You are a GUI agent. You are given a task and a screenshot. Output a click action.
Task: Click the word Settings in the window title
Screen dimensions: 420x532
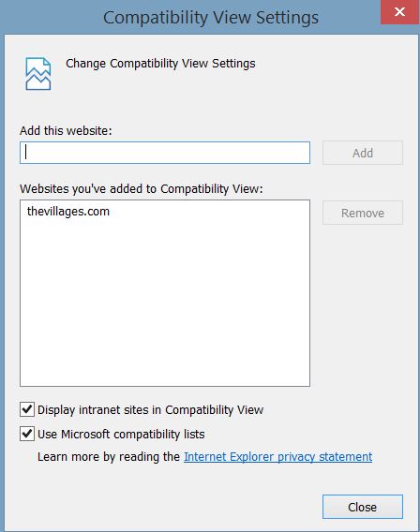[287, 18]
